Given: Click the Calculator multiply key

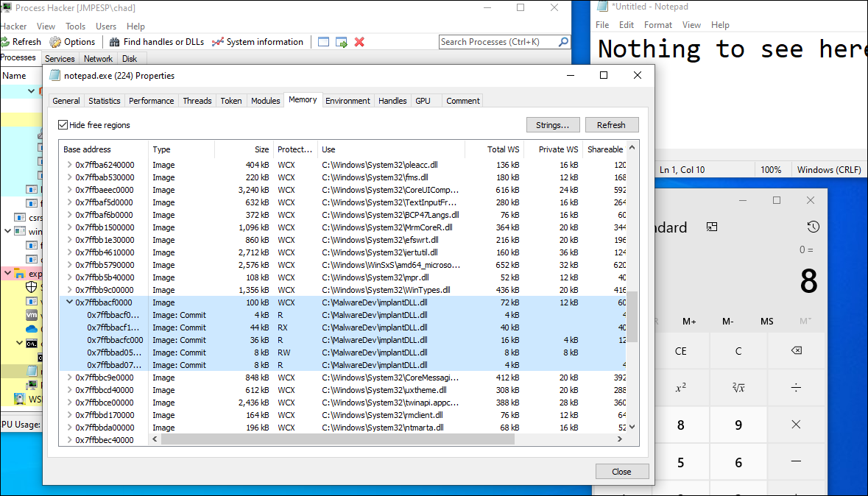Looking at the screenshot, I should coord(796,425).
